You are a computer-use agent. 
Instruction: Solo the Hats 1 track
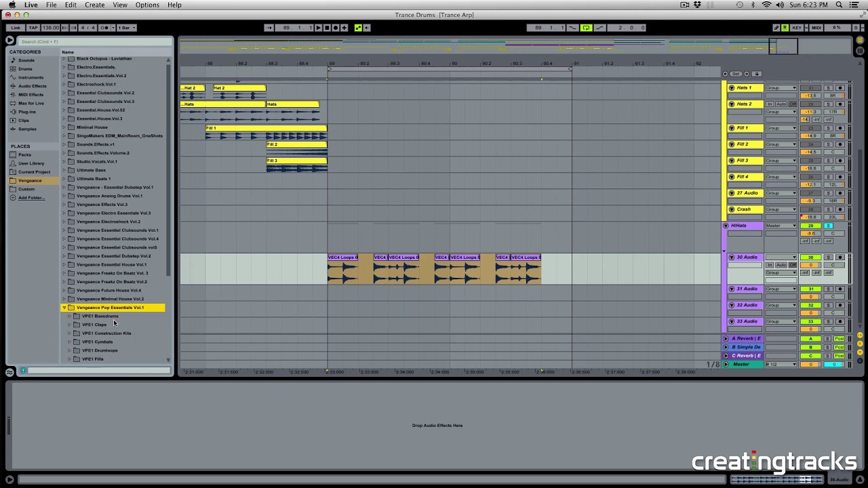828,88
